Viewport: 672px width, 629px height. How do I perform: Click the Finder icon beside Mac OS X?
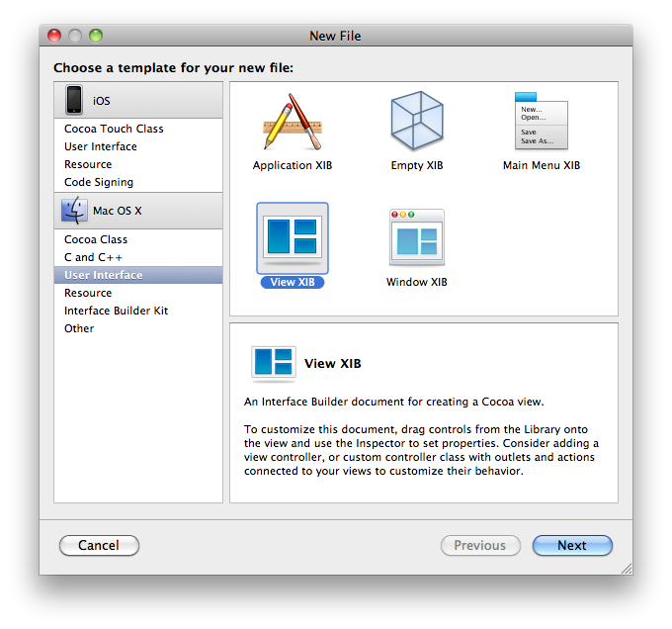[x=74, y=211]
